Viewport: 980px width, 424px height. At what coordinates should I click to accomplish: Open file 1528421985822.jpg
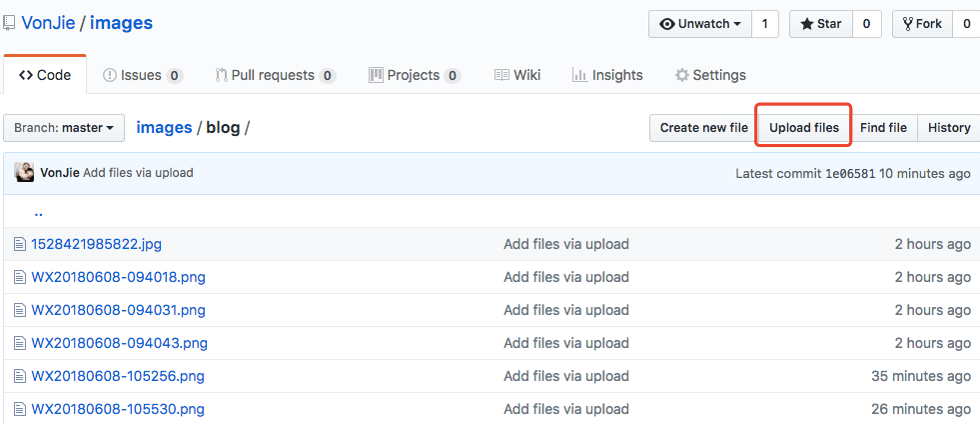pos(96,244)
